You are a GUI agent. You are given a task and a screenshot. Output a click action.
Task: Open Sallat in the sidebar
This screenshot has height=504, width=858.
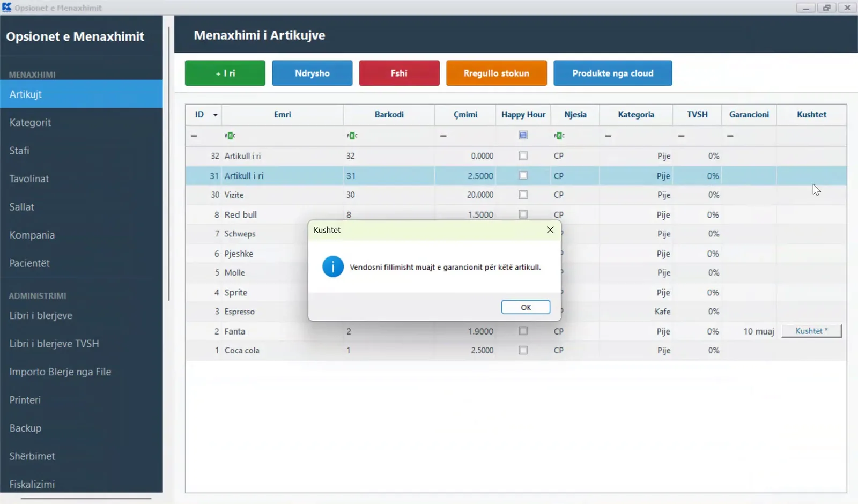pos(82,207)
